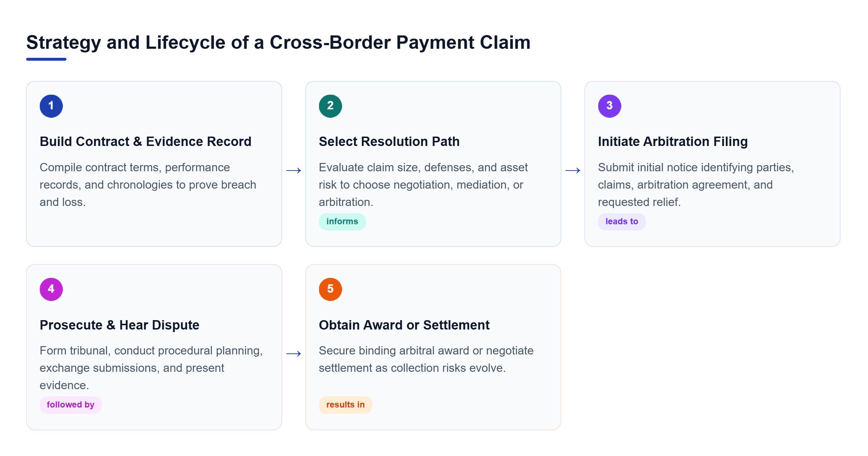Click arrow between steps 1 and 2

click(x=294, y=170)
